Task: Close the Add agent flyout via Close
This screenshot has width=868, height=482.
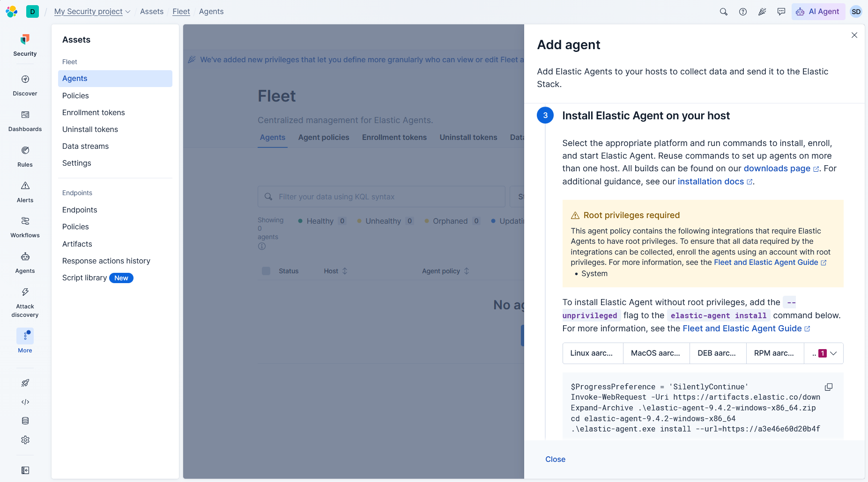Action: click(x=555, y=460)
